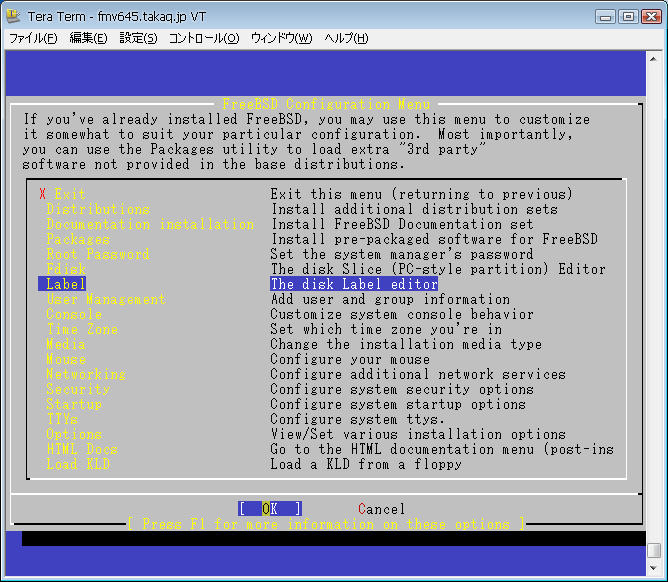Select the highlighted Label entry
Viewport: 668px width, 582px height.
pos(62,284)
